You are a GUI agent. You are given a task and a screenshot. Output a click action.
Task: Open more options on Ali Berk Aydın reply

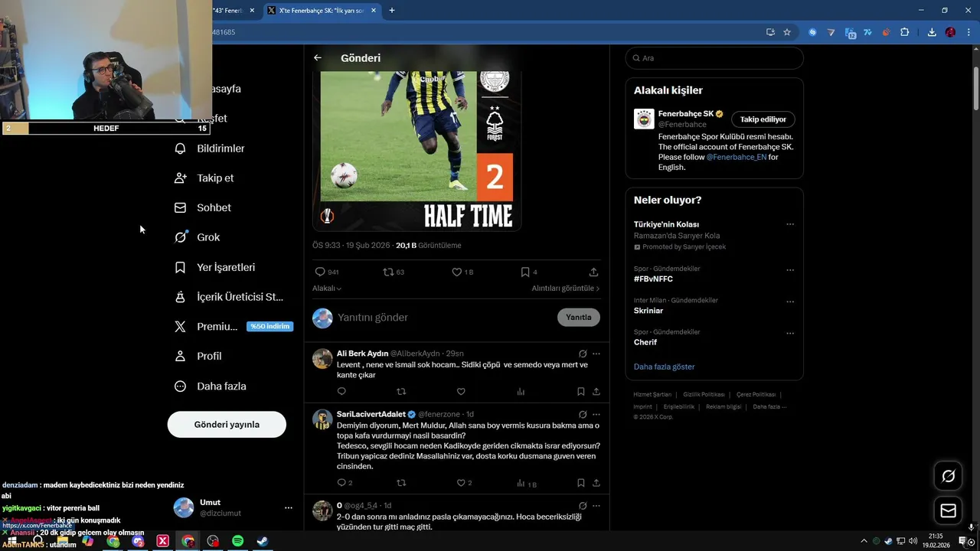[x=596, y=354]
